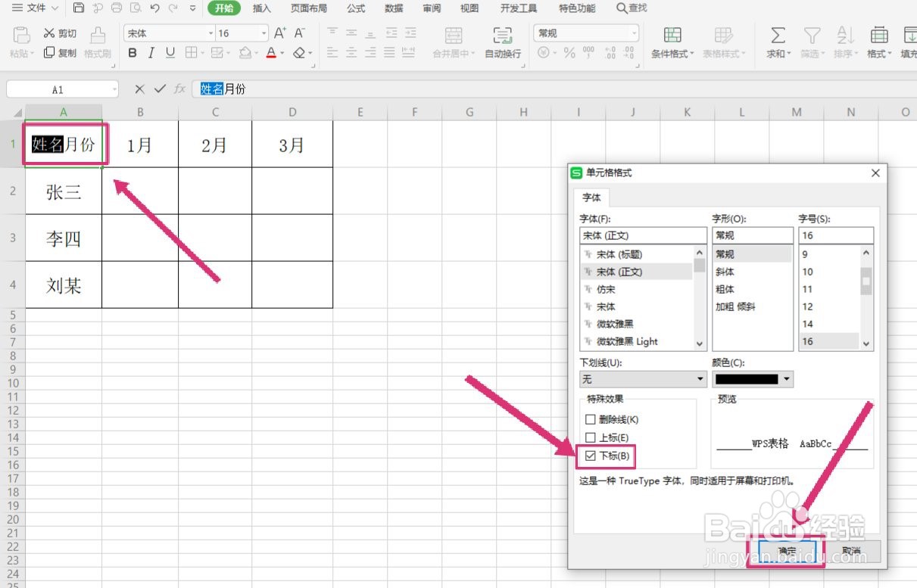The image size is (917, 588).
Task: Open the 公式 ribbon tab
Action: pyautogui.click(x=356, y=8)
